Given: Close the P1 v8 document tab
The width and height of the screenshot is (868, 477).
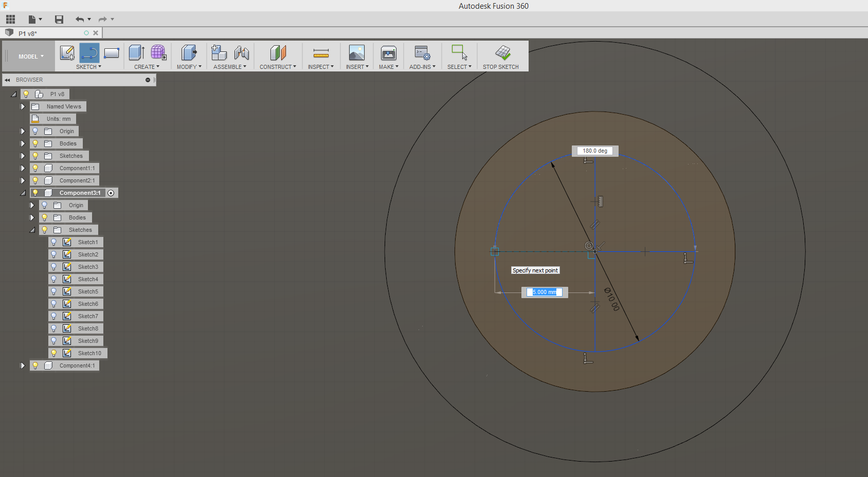Looking at the screenshot, I should (x=96, y=33).
